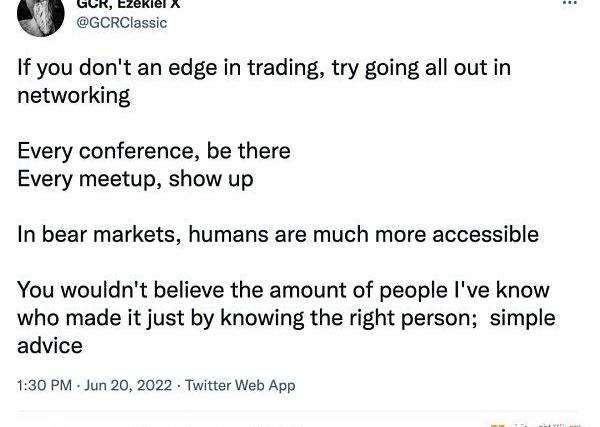Open the tweet's three-dot more options menu
Screen dimensions: 600x427
(x=570, y=3)
